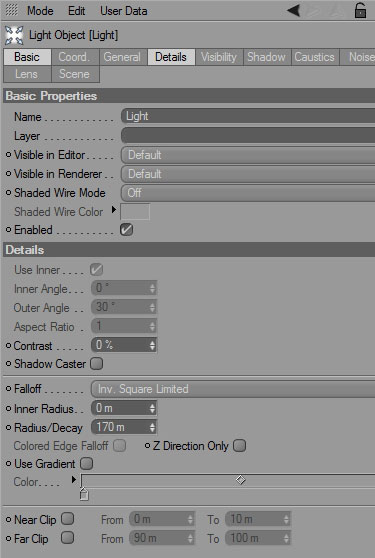Open the User Data menu
This screenshot has height=558, width=375.
click(123, 11)
